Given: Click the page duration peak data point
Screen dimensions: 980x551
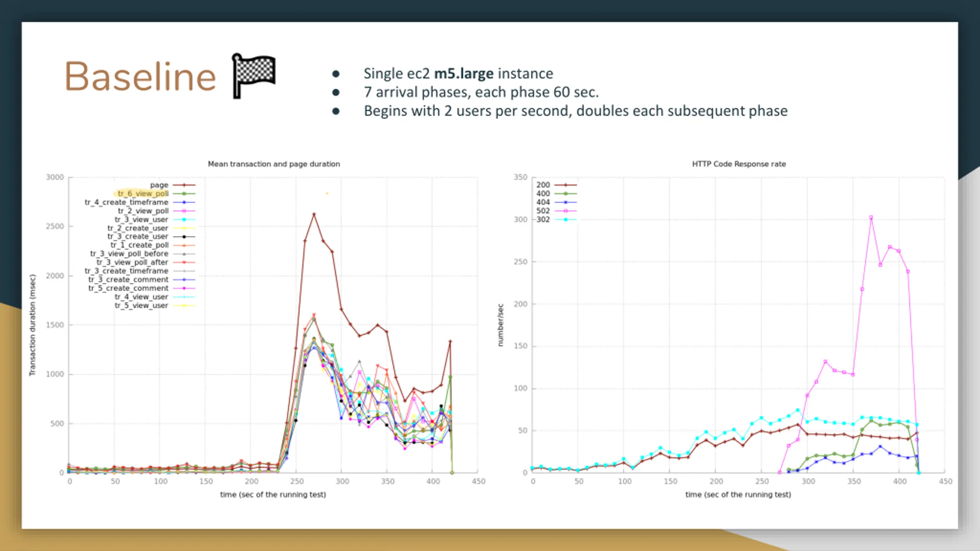Looking at the screenshot, I should (x=314, y=214).
